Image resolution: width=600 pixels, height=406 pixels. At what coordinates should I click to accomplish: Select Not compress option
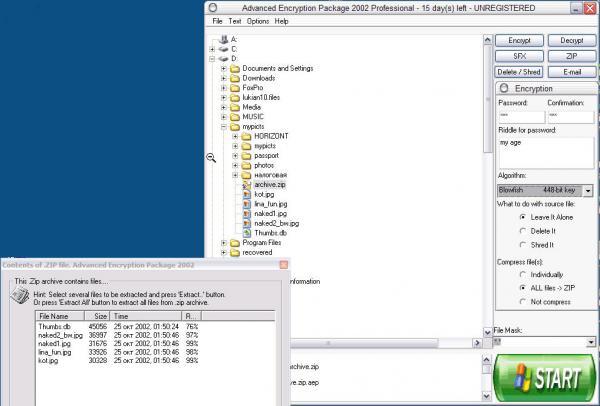pos(523,302)
